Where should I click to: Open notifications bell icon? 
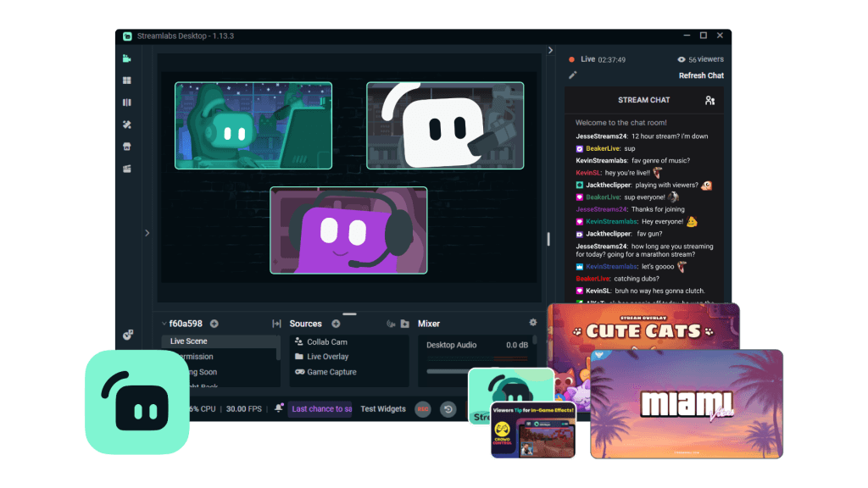pos(279,408)
